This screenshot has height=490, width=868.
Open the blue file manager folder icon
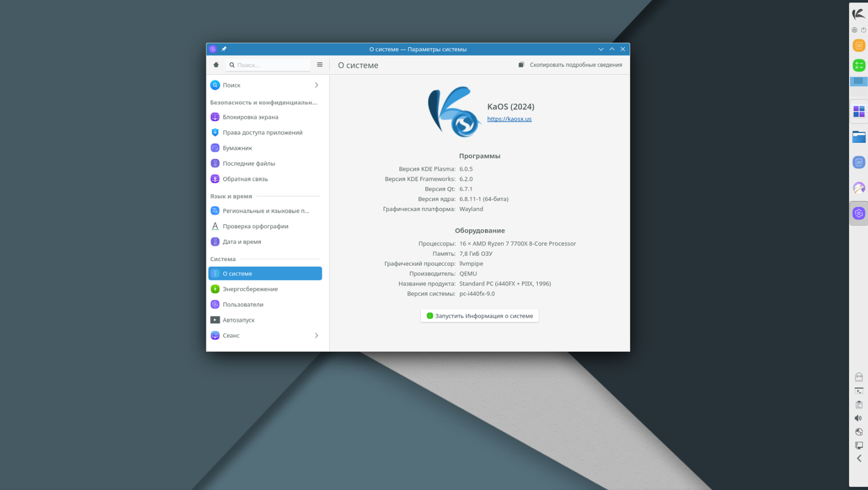click(x=859, y=137)
